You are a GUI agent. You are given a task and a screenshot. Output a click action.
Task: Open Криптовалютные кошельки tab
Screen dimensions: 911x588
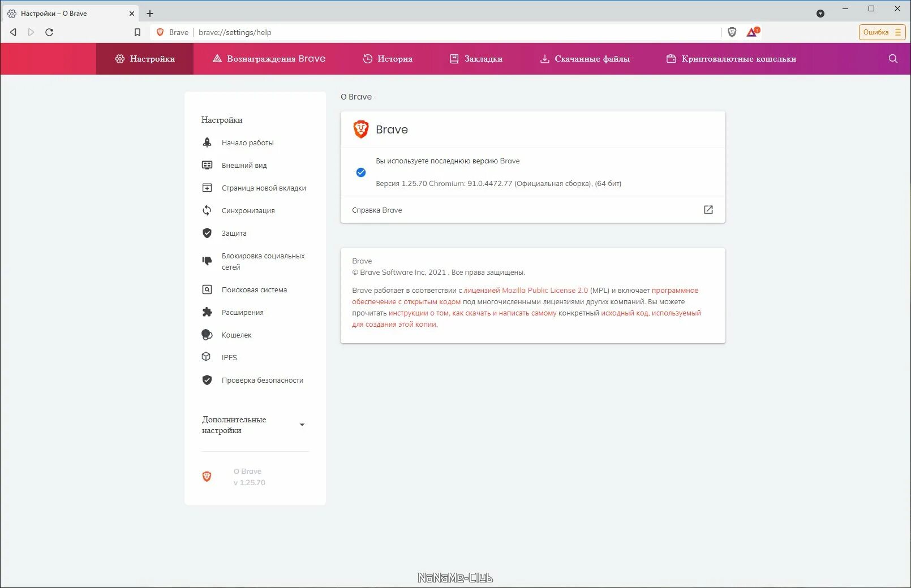coord(731,59)
